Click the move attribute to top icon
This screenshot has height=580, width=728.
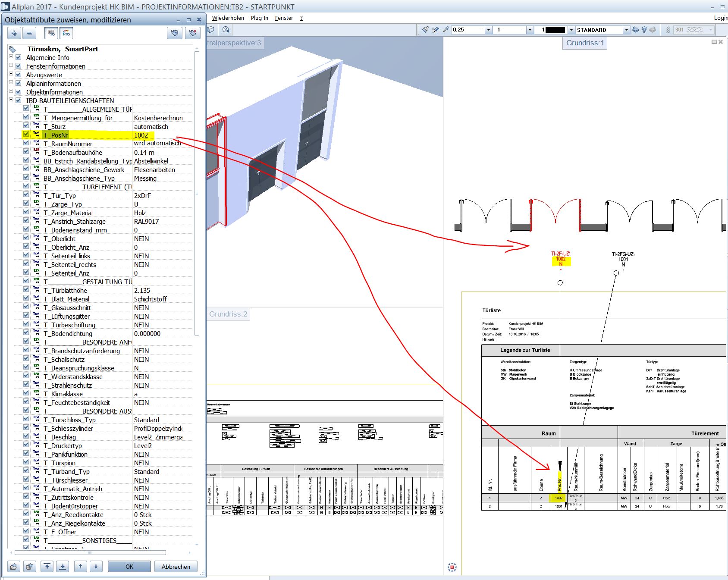click(47, 567)
